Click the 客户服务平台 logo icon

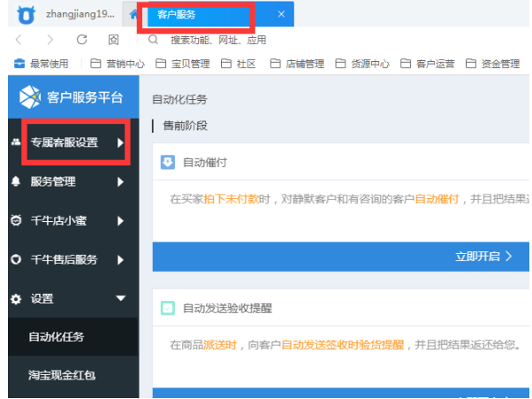tap(30, 97)
